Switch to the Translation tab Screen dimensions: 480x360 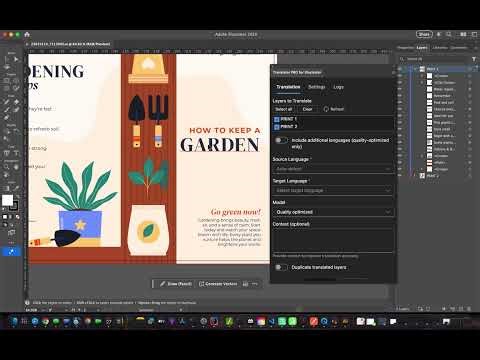(x=288, y=87)
